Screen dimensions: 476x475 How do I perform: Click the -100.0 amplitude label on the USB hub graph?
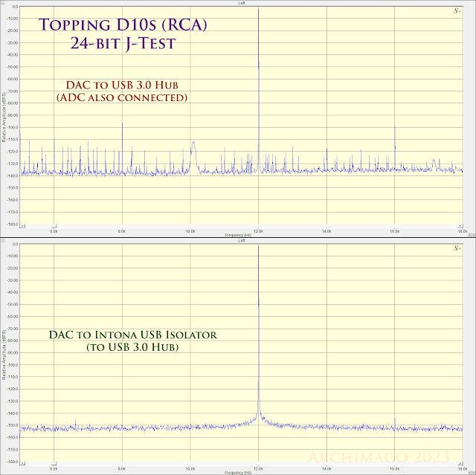click(x=13, y=127)
